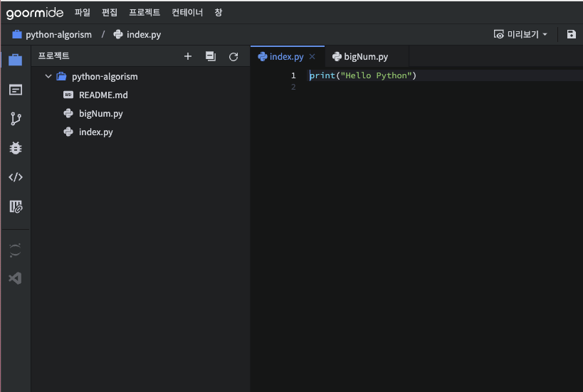The width and height of the screenshot is (583, 392).
Task: Open the debug bug sidebar icon
Action: click(x=15, y=148)
